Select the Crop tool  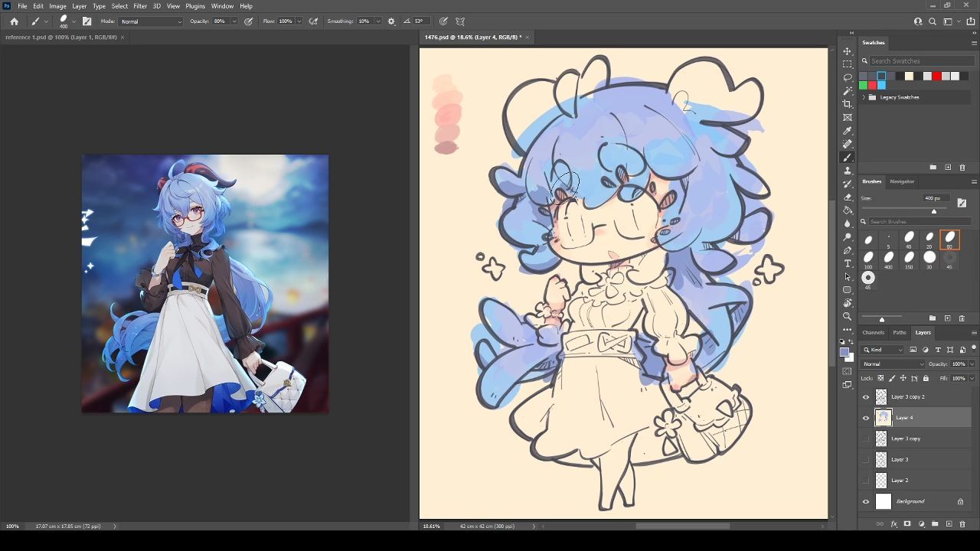point(848,104)
